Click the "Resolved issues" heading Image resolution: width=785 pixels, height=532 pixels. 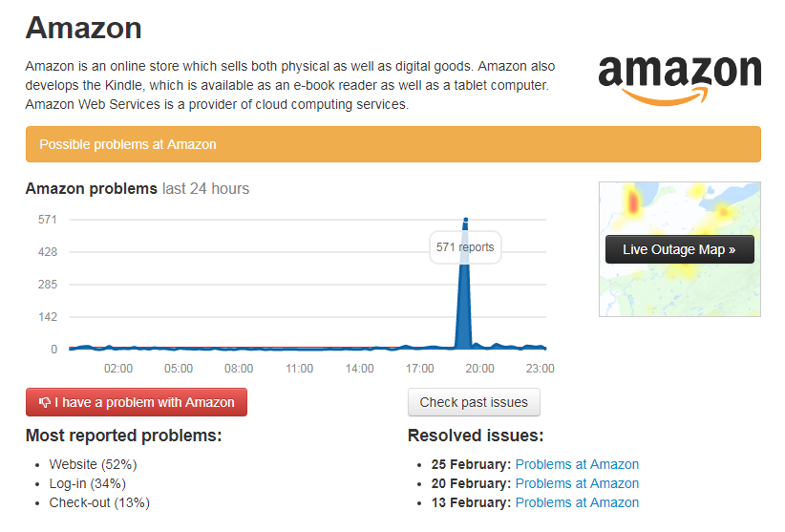tap(476, 436)
